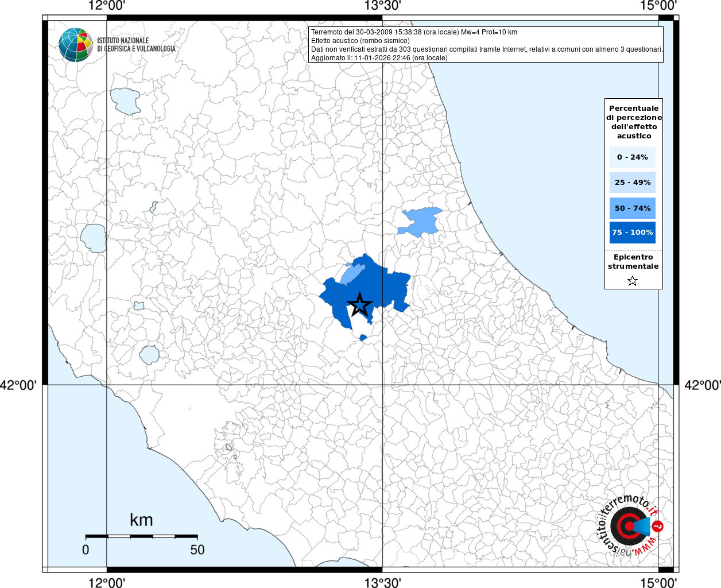Screen dimensions: 721x588
Task: Click the scale bar '50' value
Action: (x=197, y=550)
